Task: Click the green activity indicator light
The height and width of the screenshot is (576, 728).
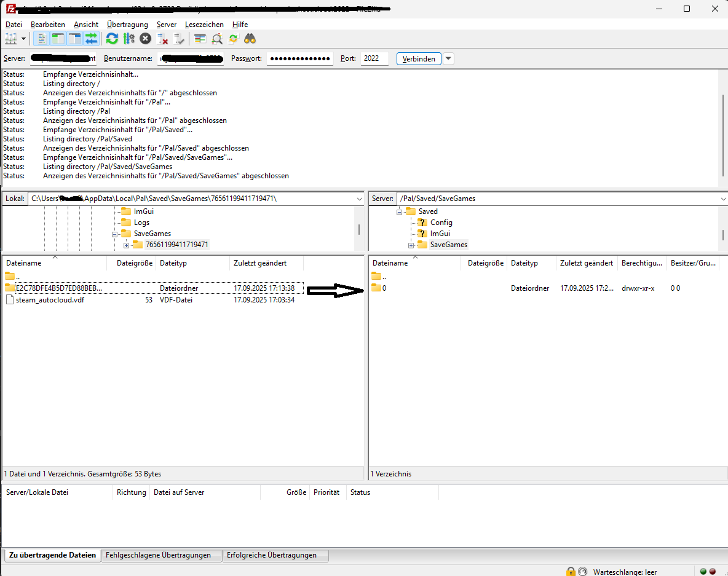Action: (703, 571)
